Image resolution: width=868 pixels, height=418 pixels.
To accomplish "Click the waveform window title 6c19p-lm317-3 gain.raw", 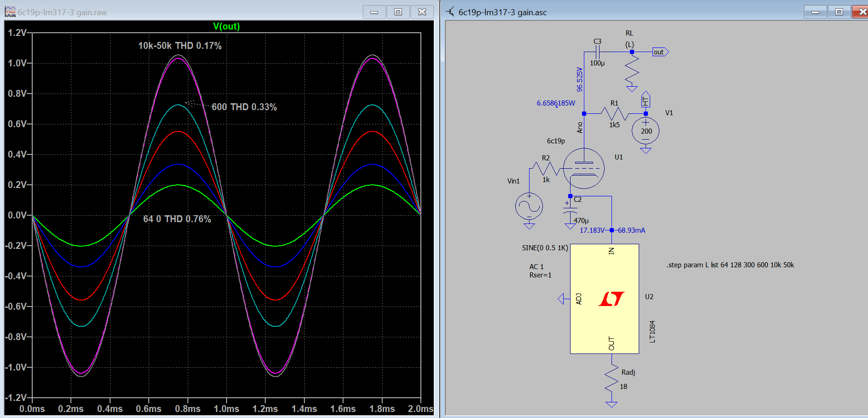I will pyautogui.click(x=62, y=12).
